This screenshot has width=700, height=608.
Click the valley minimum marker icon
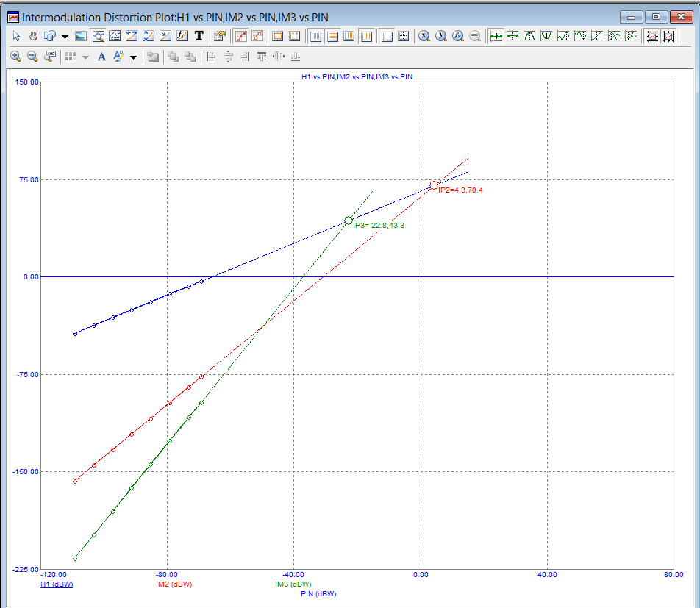pyautogui.click(x=546, y=36)
